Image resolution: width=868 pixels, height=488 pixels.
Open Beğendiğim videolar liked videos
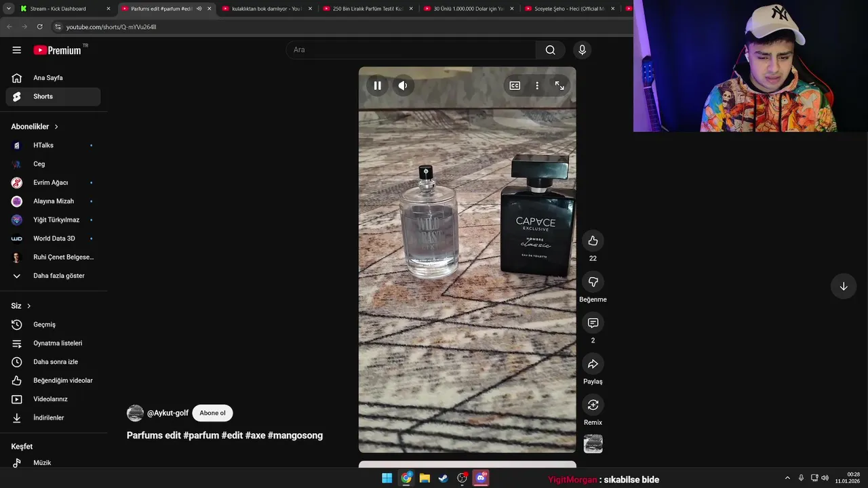[x=53, y=380]
